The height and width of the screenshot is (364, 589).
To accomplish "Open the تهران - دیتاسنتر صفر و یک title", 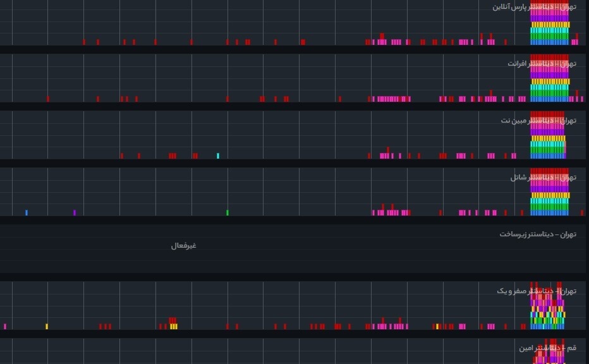I will coord(537,291).
